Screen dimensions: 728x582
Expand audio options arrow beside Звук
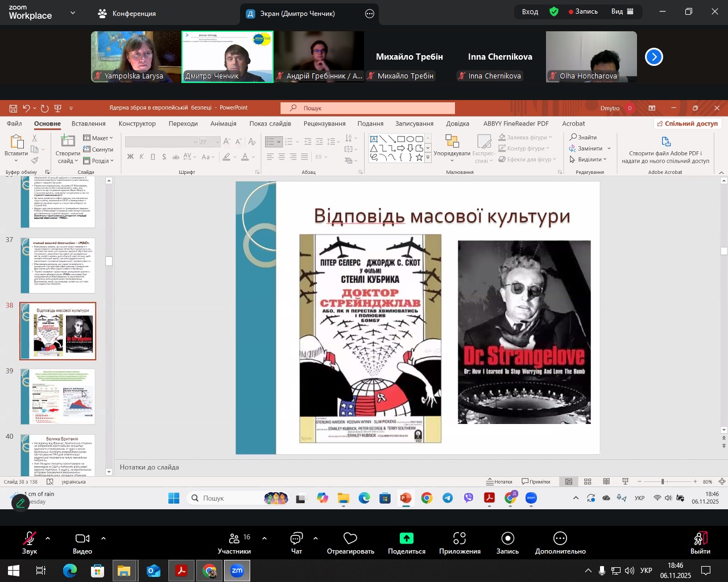coord(48,538)
